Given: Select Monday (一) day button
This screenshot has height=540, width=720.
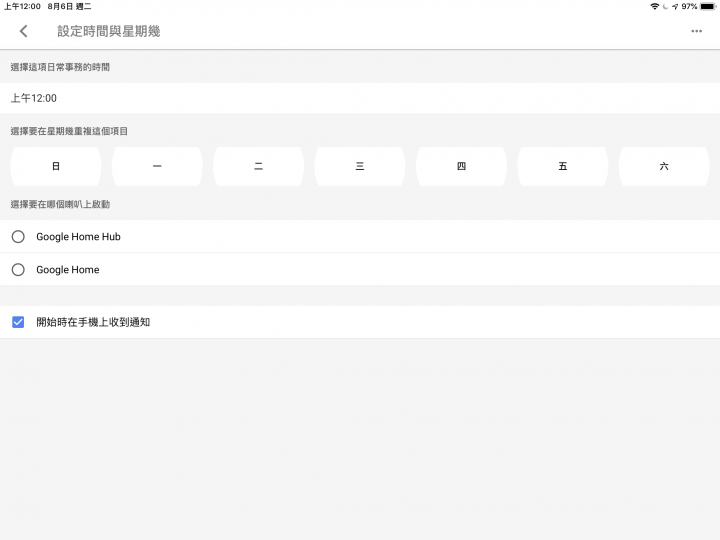Looking at the screenshot, I should tap(157, 166).
